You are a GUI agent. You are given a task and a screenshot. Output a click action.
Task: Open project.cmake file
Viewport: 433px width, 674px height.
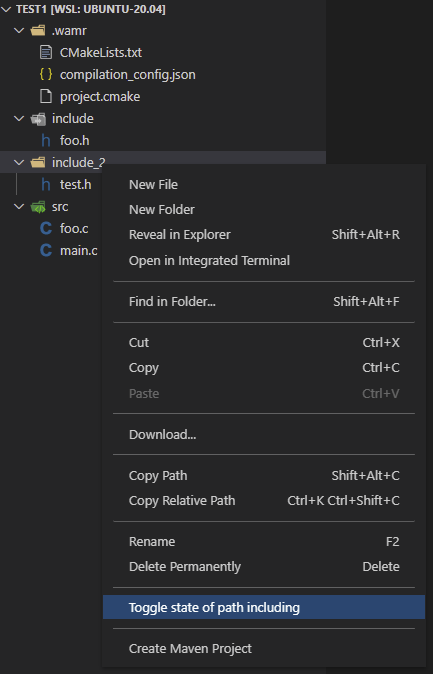tap(100, 96)
